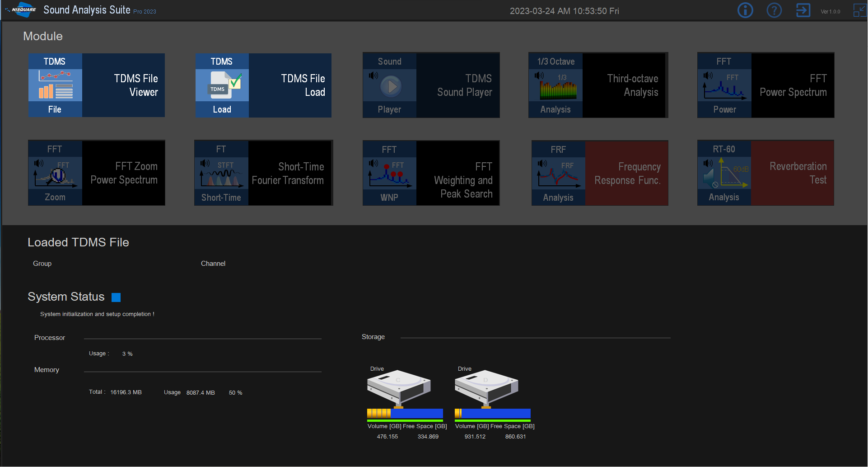The height and width of the screenshot is (467, 868).
Task: Click the Sound Analysis Suite title
Action: [x=87, y=10]
